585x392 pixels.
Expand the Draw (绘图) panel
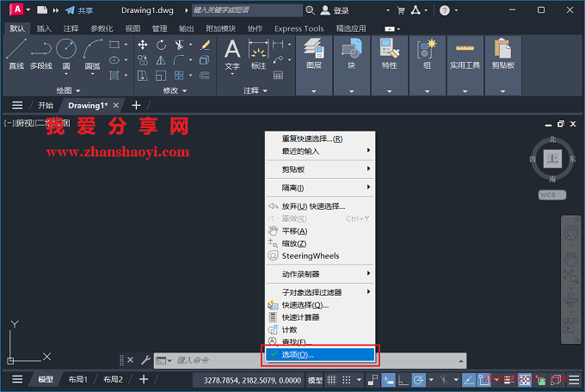68,90
